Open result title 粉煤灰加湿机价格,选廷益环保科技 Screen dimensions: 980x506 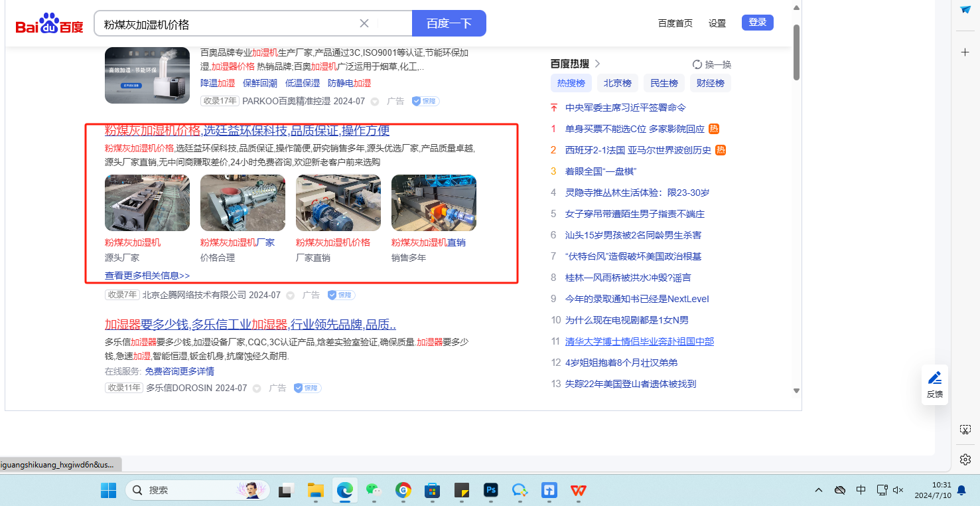(x=247, y=130)
